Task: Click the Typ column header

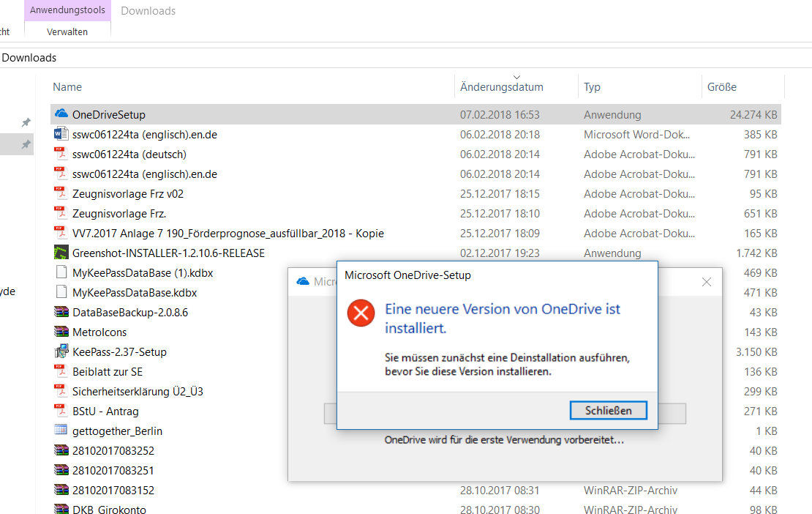Action: tap(592, 87)
